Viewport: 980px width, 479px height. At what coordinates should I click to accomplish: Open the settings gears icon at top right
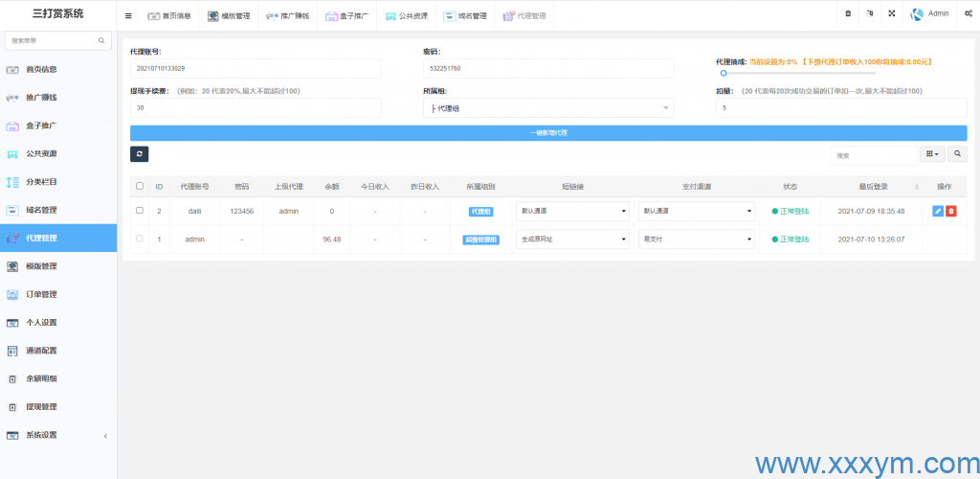[969, 14]
